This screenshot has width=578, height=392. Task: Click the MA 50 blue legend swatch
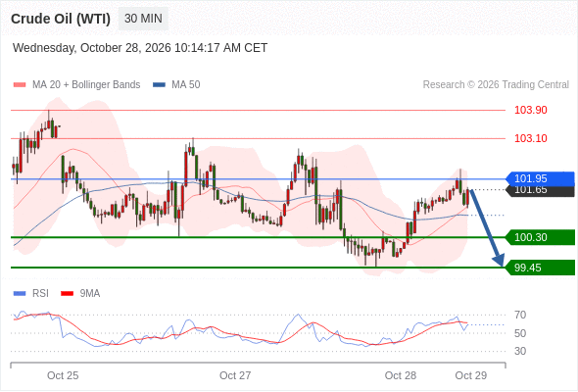(x=159, y=85)
